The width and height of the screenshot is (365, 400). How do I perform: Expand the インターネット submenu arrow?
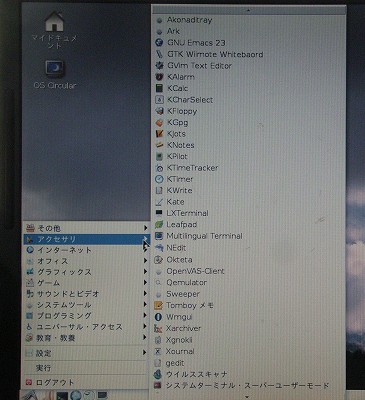(x=145, y=250)
